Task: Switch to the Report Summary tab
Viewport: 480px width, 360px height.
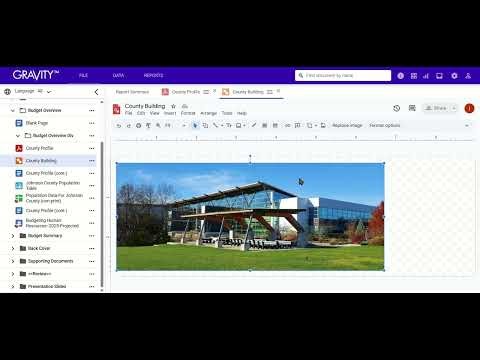Action: click(x=132, y=92)
